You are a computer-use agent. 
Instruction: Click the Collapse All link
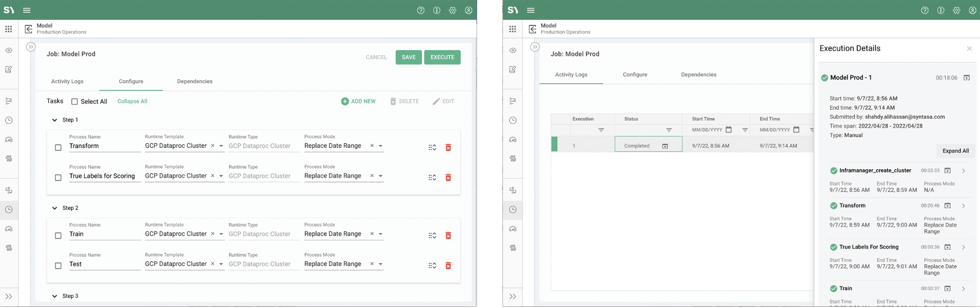(132, 102)
